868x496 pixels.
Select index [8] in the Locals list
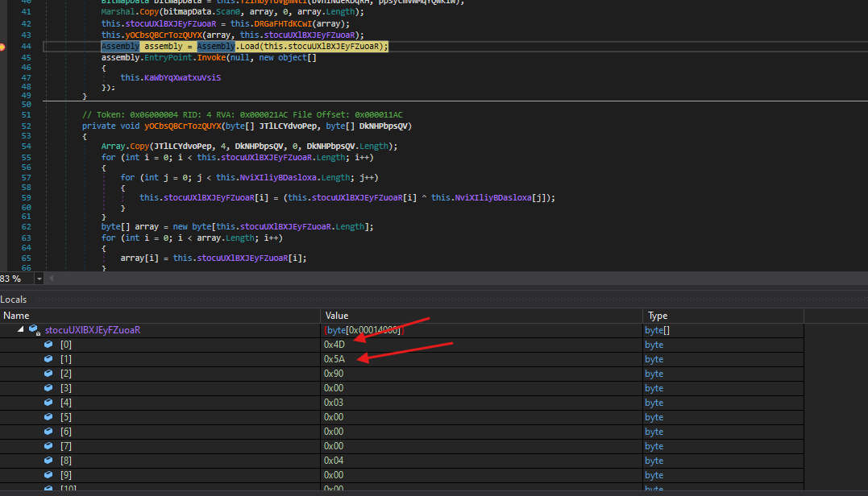(x=66, y=461)
